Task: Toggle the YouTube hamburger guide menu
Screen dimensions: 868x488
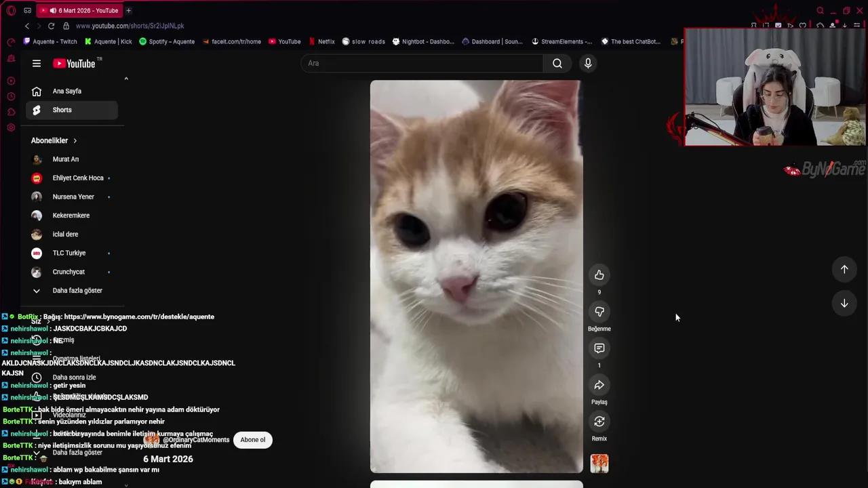Action: [x=37, y=63]
